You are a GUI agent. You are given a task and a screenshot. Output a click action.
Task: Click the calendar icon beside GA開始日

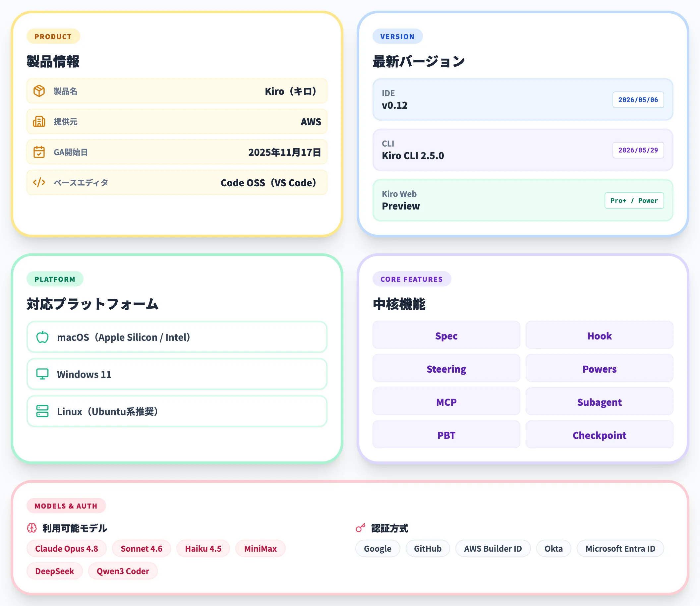tap(39, 152)
